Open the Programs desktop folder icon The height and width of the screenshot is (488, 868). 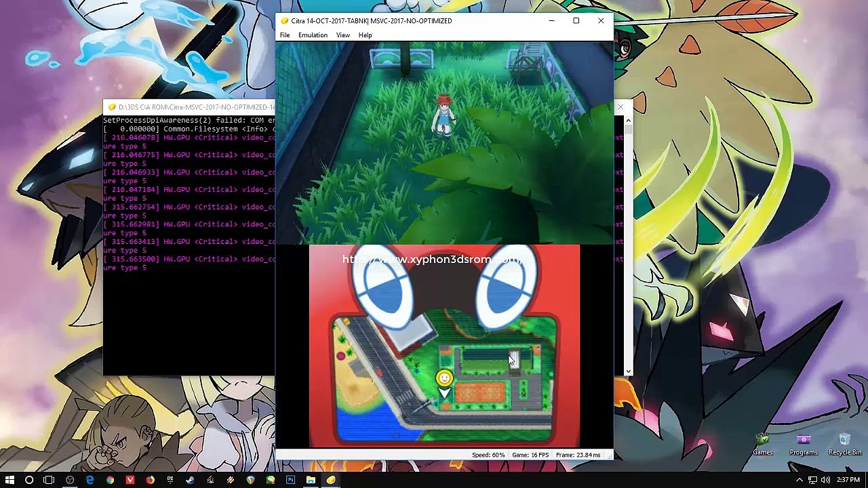[804, 445]
